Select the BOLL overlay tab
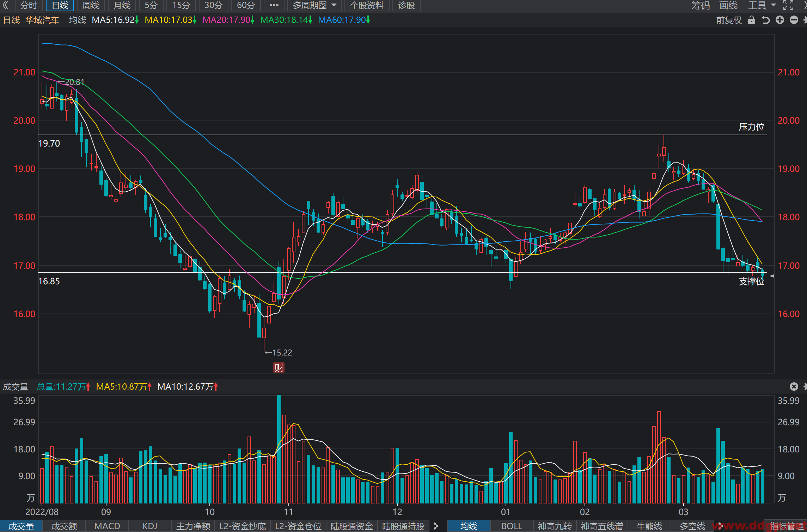This screenshot has height=532, width=807. tap(512, 526)
